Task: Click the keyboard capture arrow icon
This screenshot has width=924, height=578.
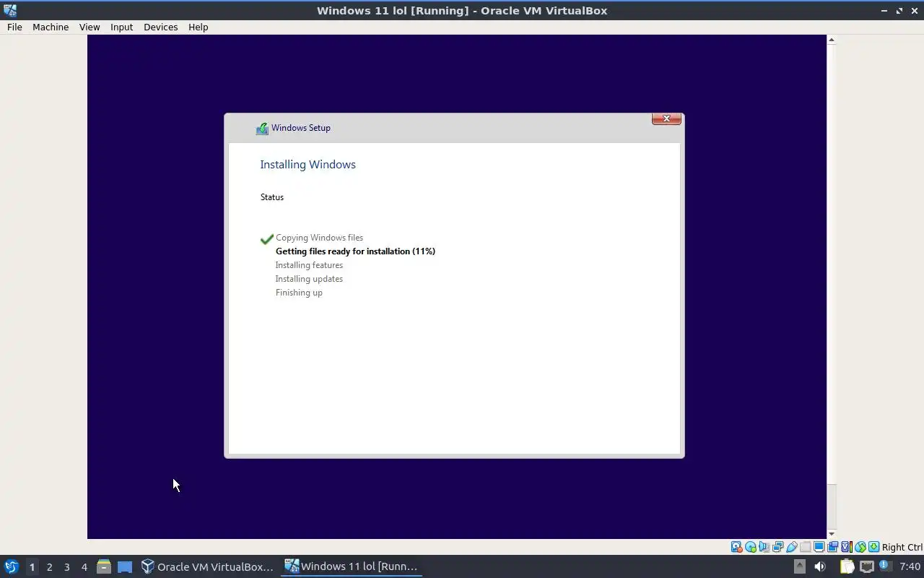Action: (x=874, y=547)
